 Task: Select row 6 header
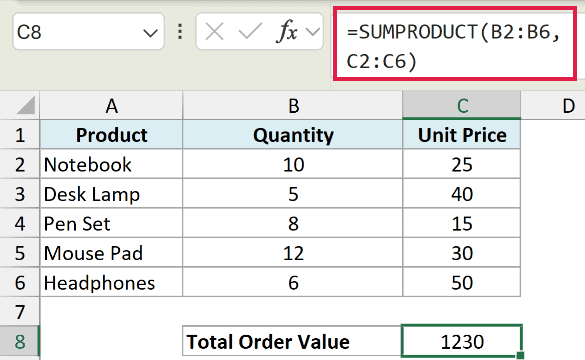tap(20, 282)
